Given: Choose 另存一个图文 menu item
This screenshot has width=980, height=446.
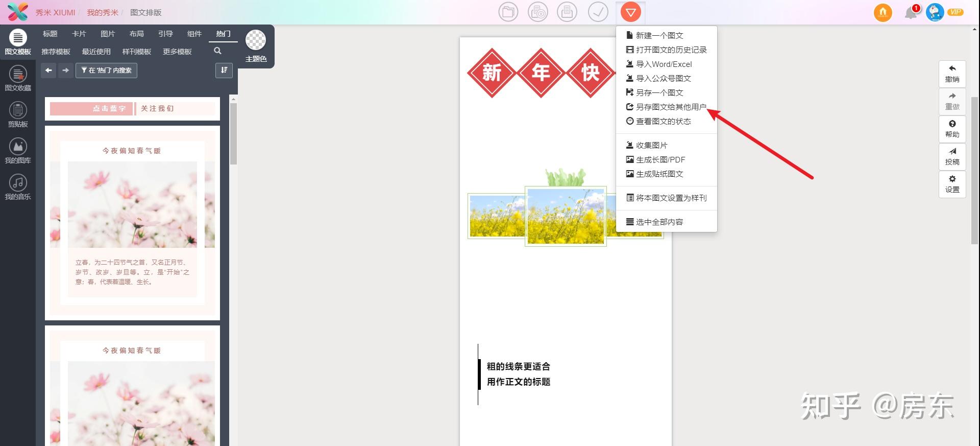Looking at the screenshot, I should point(667,92).
